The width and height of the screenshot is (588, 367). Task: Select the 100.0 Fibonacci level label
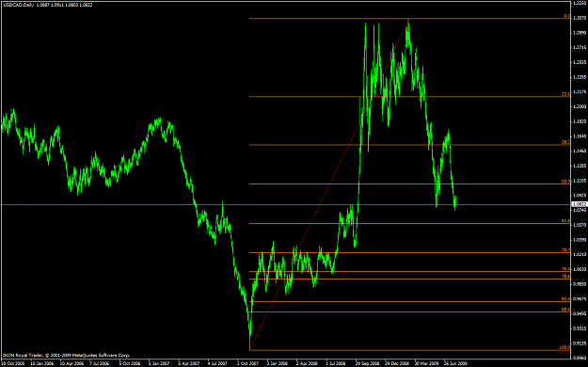coord(565,348)
